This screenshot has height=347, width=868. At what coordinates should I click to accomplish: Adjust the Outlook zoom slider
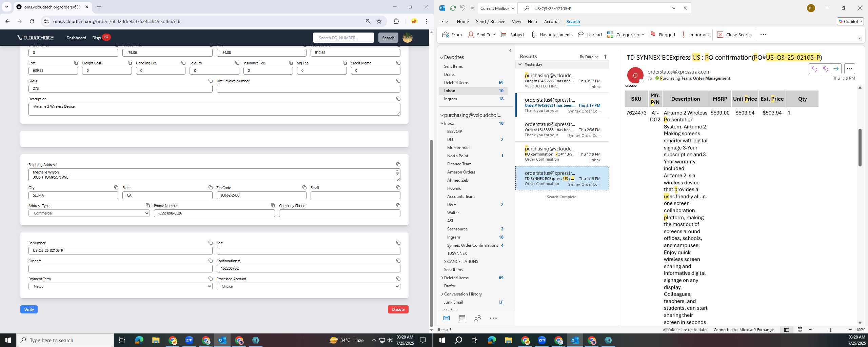tap(830, 330)
